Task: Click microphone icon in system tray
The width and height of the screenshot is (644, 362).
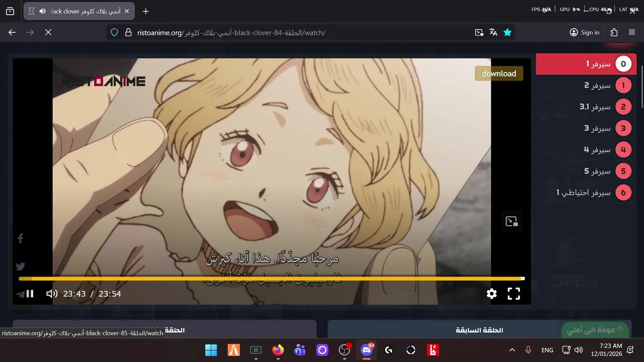Action: click(x=528, y=350)
